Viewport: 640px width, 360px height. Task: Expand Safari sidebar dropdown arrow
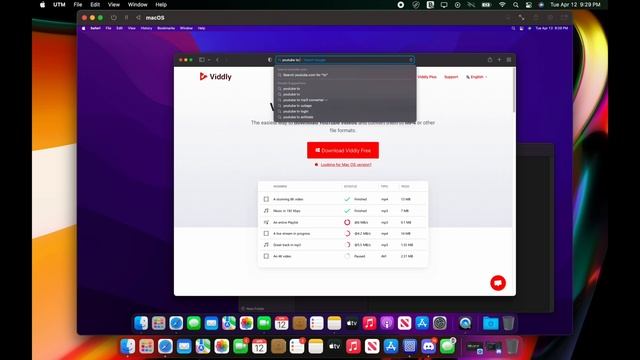click(x=209, y=60)
